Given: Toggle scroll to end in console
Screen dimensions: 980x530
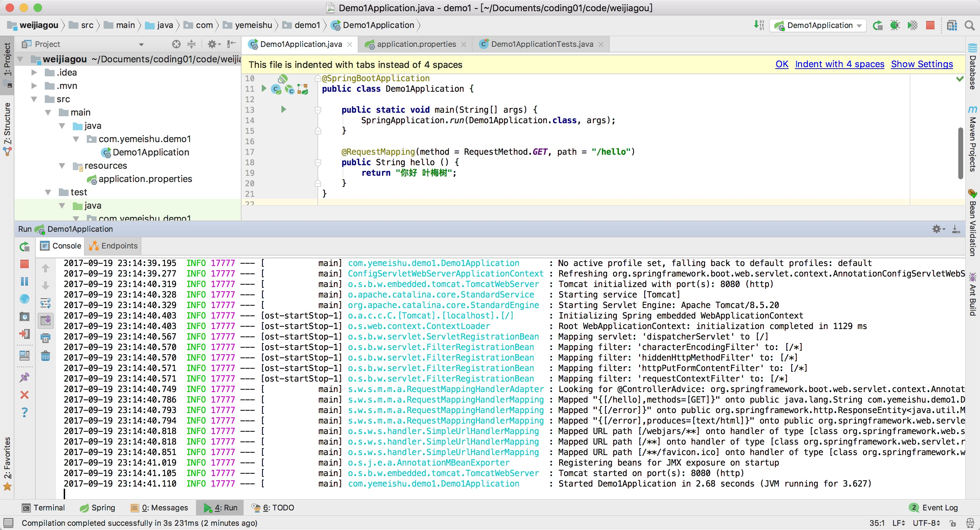Looking at the screenshot, I should point(45,320).
